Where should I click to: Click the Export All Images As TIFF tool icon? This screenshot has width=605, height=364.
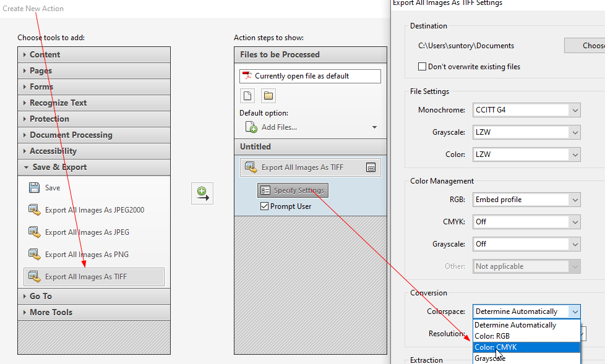pos(35,277)
